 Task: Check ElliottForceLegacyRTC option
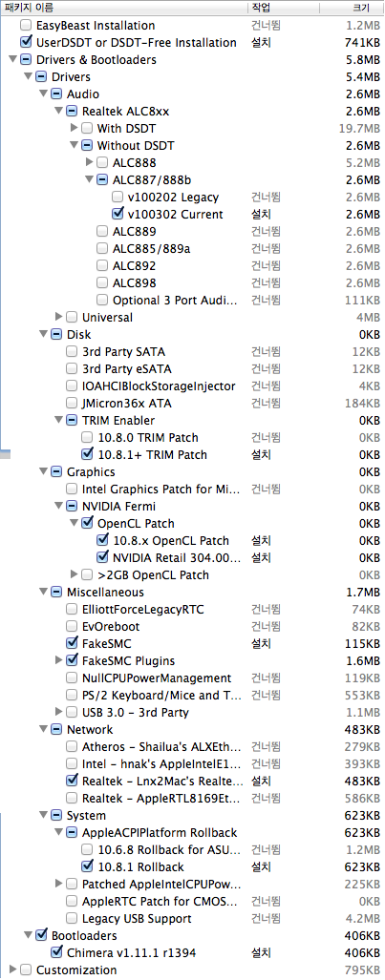(72, 609)
